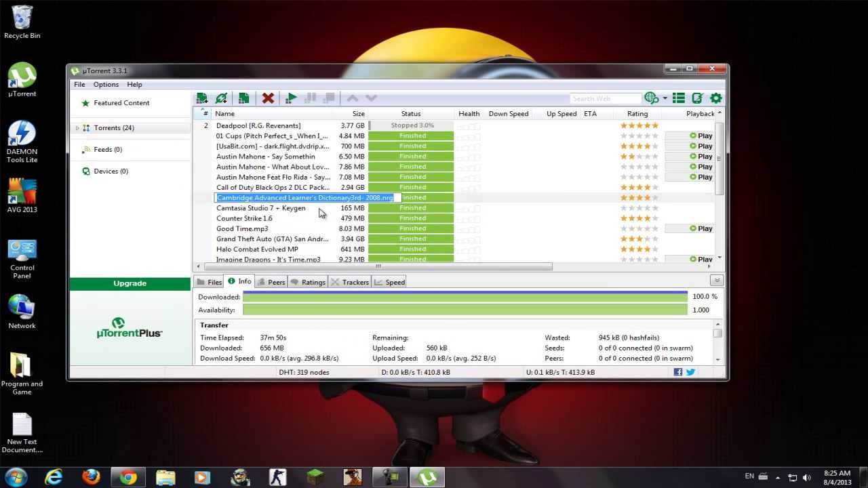Switch to the Ratings tab
This screenshot has height=488, width=868.
pos(308,282)
